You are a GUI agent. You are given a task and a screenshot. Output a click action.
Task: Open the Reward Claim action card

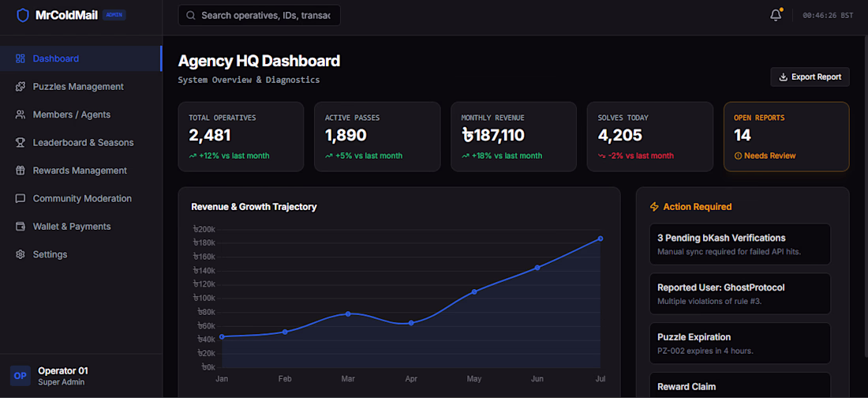740,385
